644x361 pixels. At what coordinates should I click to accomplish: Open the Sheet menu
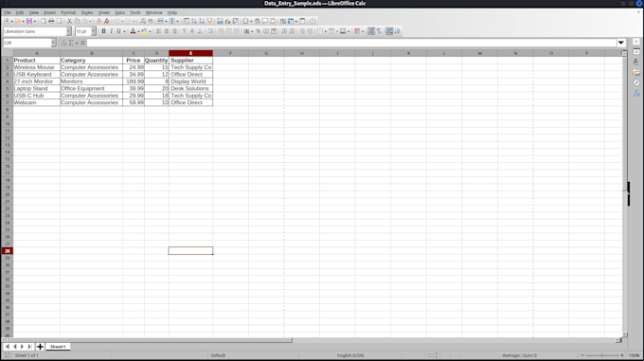104,12
